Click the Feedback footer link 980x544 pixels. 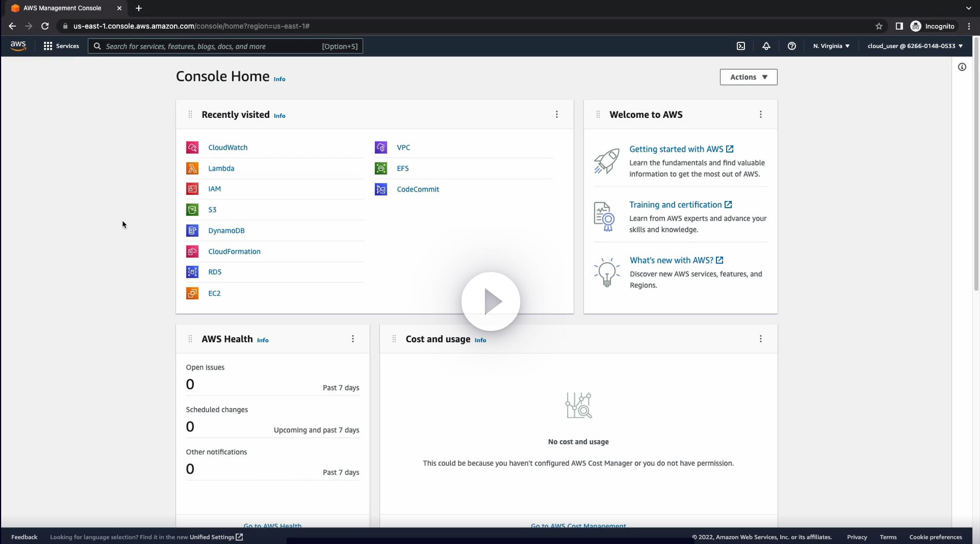point(24,537)
